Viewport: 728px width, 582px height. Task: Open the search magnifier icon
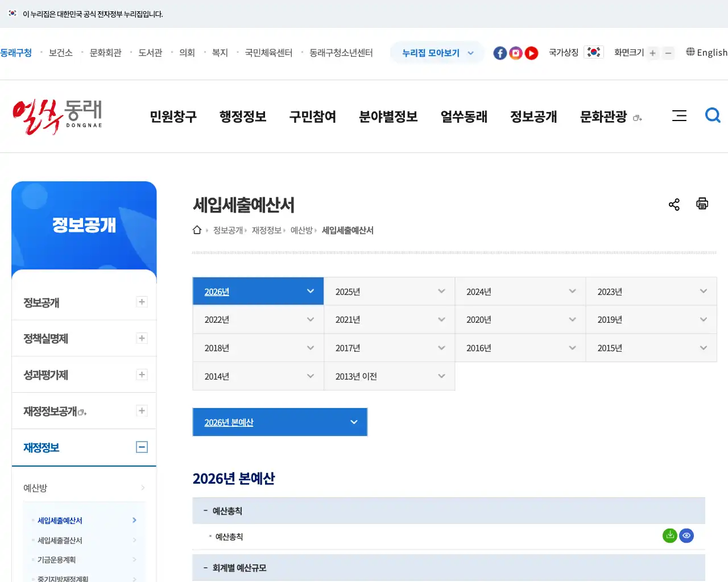click(x=713, y=115)
